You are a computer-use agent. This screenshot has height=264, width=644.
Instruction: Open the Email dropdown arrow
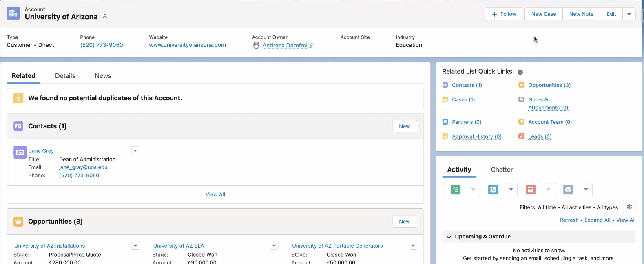pos(586,189)
